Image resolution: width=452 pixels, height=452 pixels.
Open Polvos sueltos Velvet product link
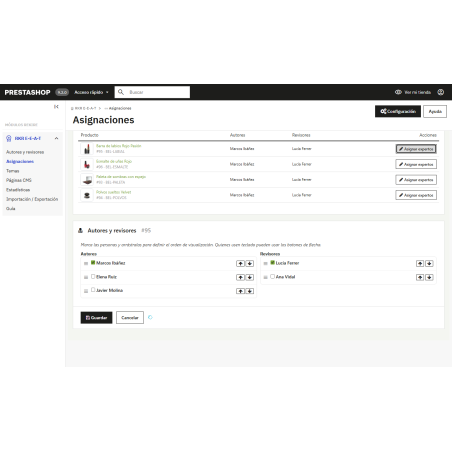[113, 192]
